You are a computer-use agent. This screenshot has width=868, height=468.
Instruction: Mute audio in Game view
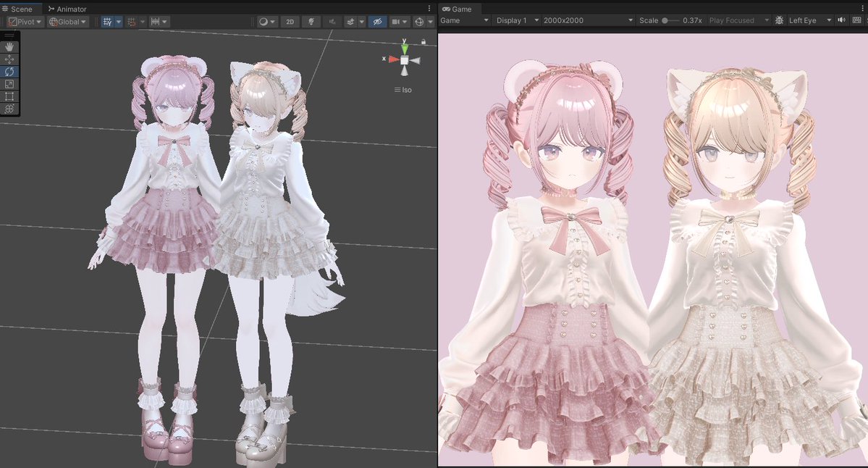(841, 20)
